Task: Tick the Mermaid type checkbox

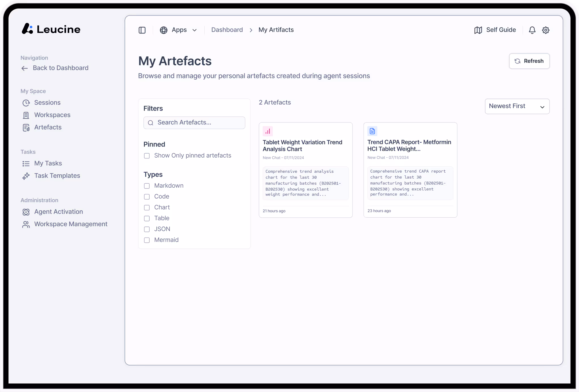Action: pos(147,240)
